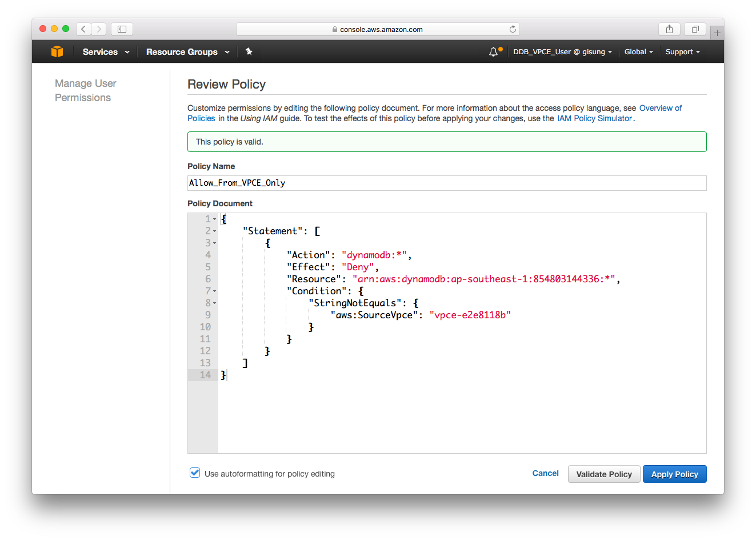Open notifications via the bell icon
Viewport: 756px width, 540px height.
coord(494,51)
